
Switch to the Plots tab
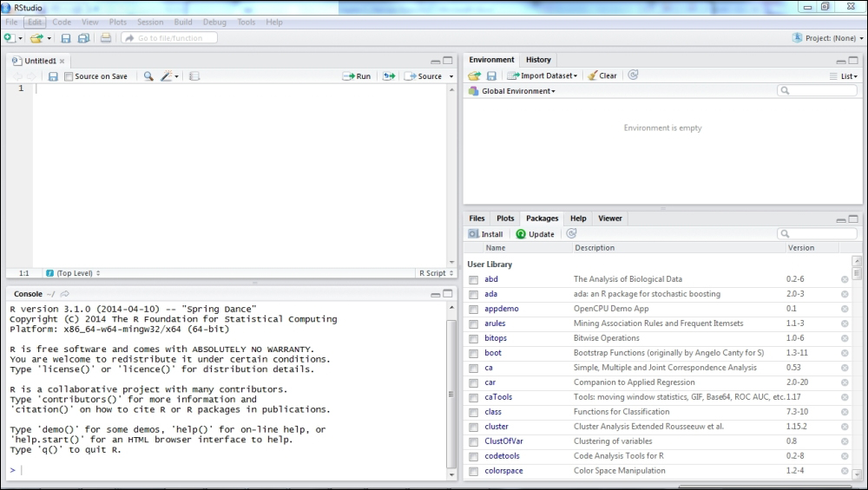(505, 219)
